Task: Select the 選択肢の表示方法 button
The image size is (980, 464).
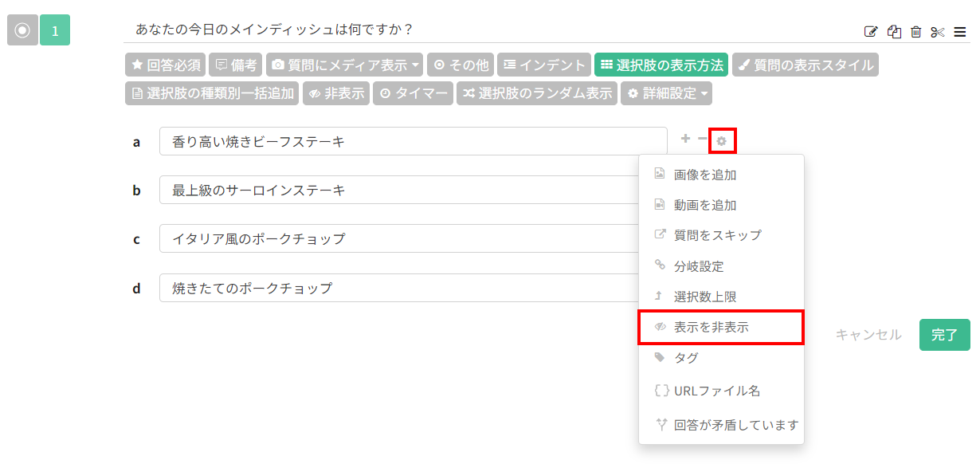Action: pyautogui.click(x=661, y=65)
